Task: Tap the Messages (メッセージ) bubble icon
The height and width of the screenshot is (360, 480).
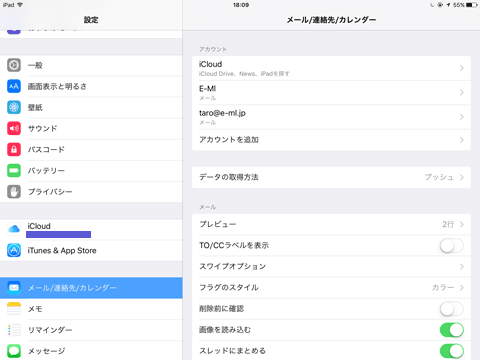Action: (x=14, y=351)
